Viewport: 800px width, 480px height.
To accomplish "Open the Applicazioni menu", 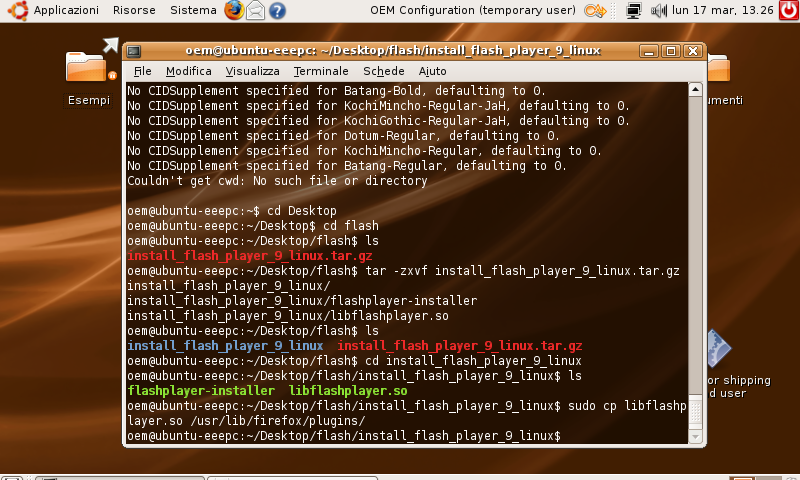I will coord(66,10).
